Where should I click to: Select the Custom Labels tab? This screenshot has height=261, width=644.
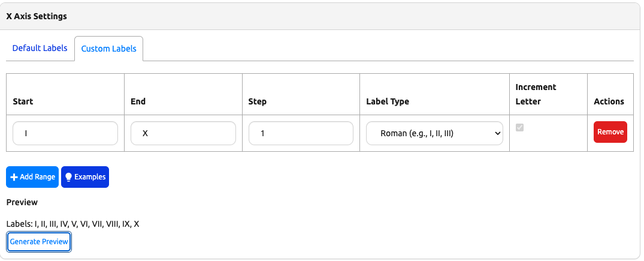click(108, 49)
